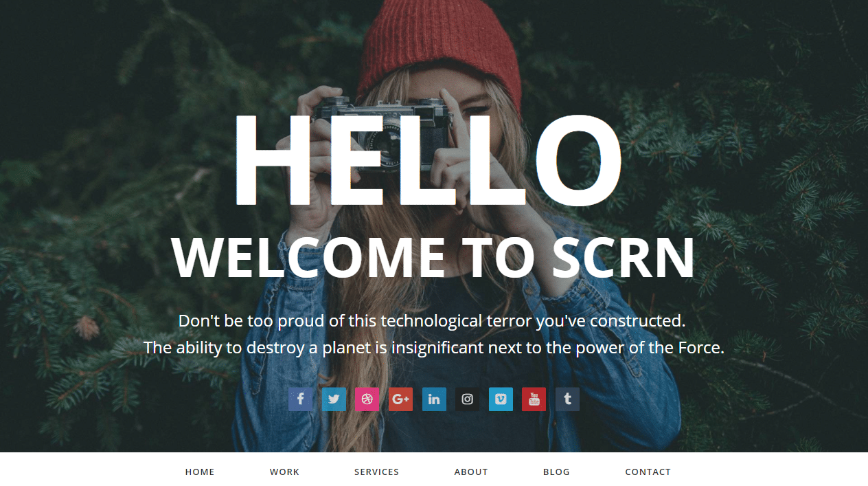The image size is (868, 486).
Task: Click the Vimeo social icon
Action: coord(501,399)
